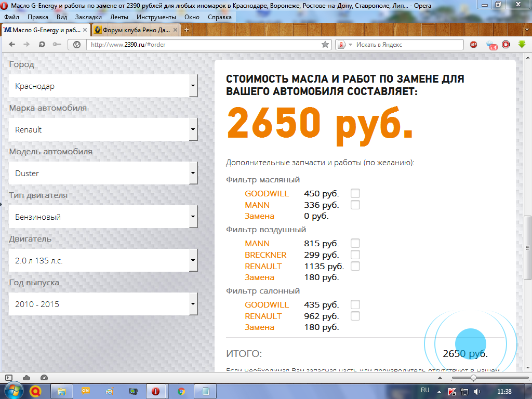Open the Модель автомобиля dropdown showing Duster

pos(103,173)
